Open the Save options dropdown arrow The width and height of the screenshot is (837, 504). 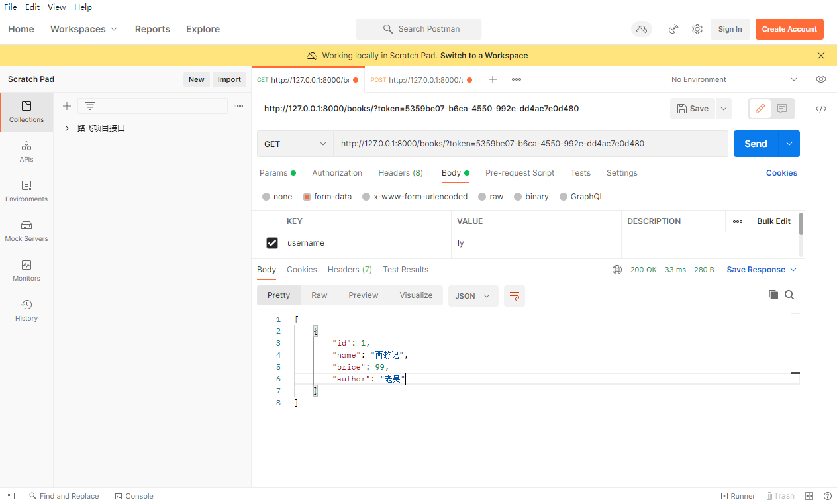pos(723,109)
